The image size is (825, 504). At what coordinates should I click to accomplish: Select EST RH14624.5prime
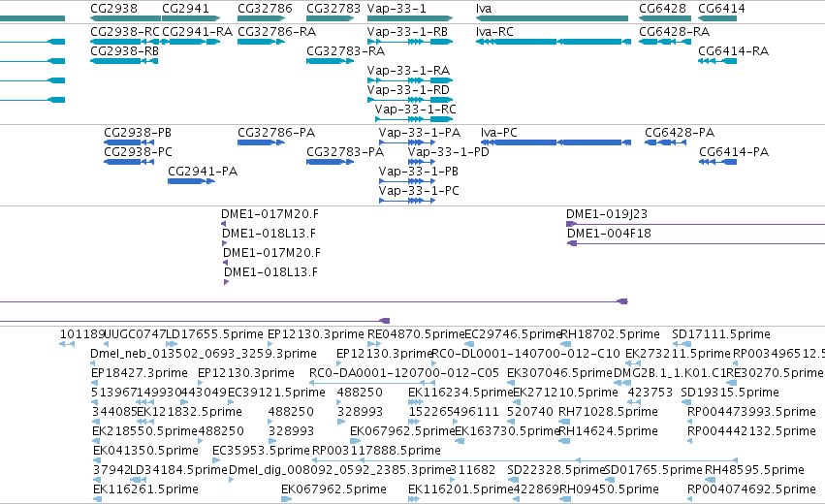coord(608,432)
